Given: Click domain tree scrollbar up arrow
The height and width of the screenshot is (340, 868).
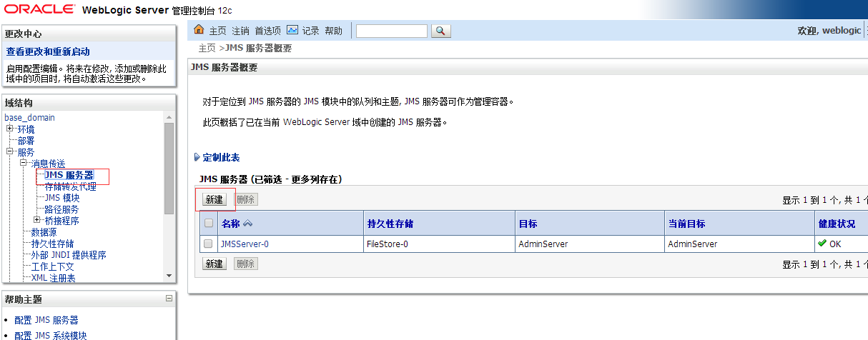Looking at the screenshot, I should tap(169, 117).
